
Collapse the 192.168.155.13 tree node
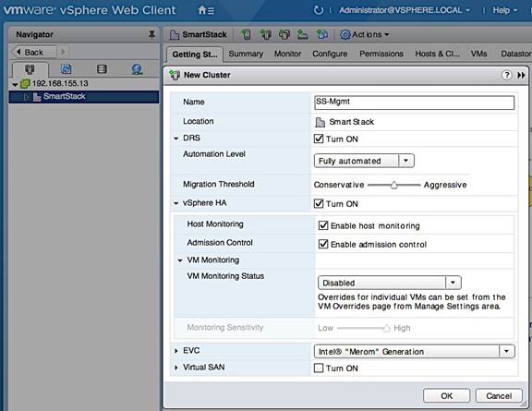pyautogui.click(x=15, y=84)
